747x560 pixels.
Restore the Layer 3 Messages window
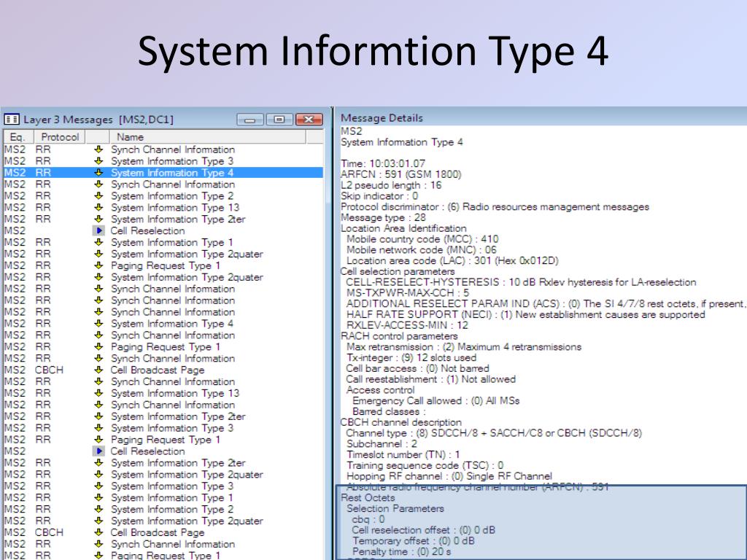point(279,119)
